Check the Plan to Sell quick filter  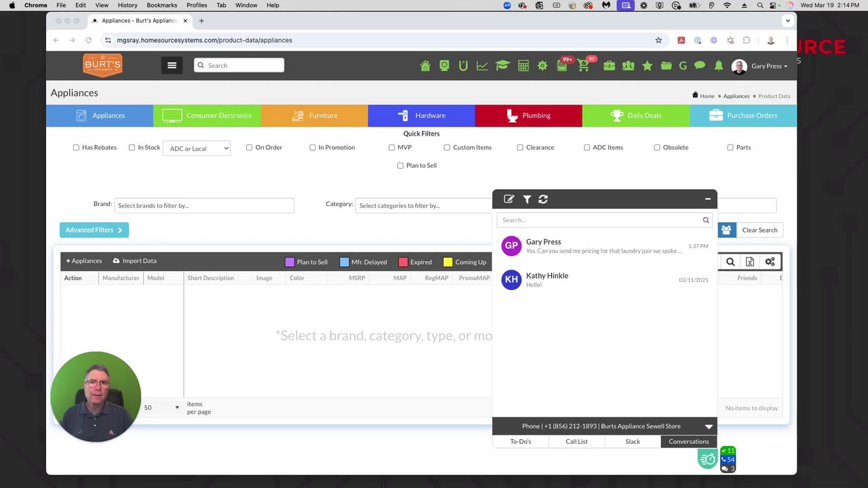[x=400, y=165]
